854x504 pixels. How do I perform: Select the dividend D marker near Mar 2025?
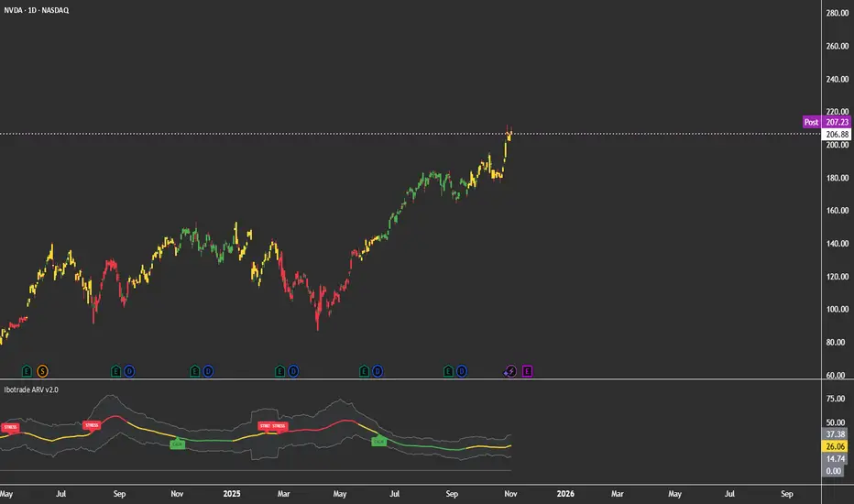[x=293, y=372]
